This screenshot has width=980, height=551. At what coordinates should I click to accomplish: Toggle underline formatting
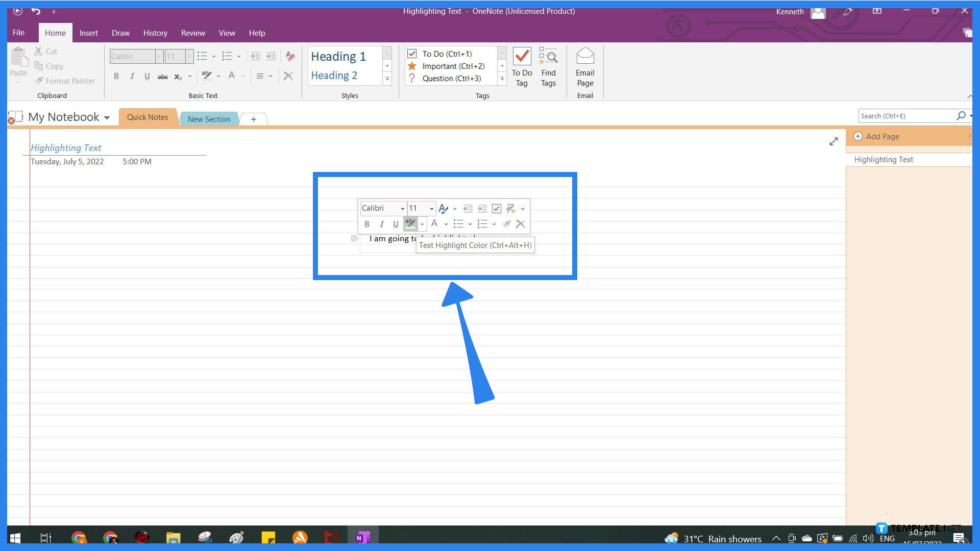147,76
